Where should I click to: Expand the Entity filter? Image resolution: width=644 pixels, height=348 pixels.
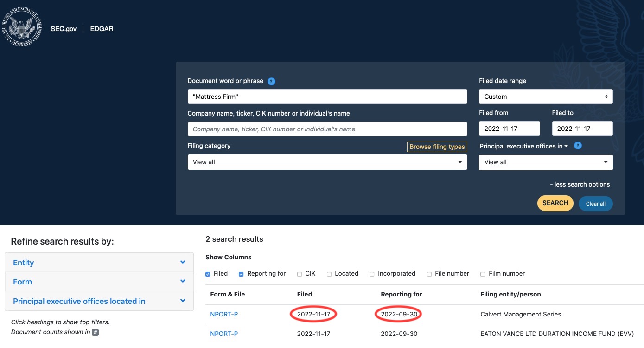pos(99,263)
